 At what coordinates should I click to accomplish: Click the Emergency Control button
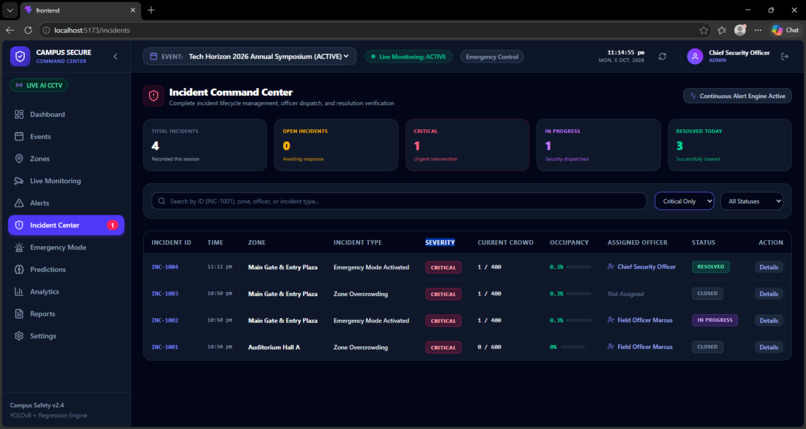point(492,57)
